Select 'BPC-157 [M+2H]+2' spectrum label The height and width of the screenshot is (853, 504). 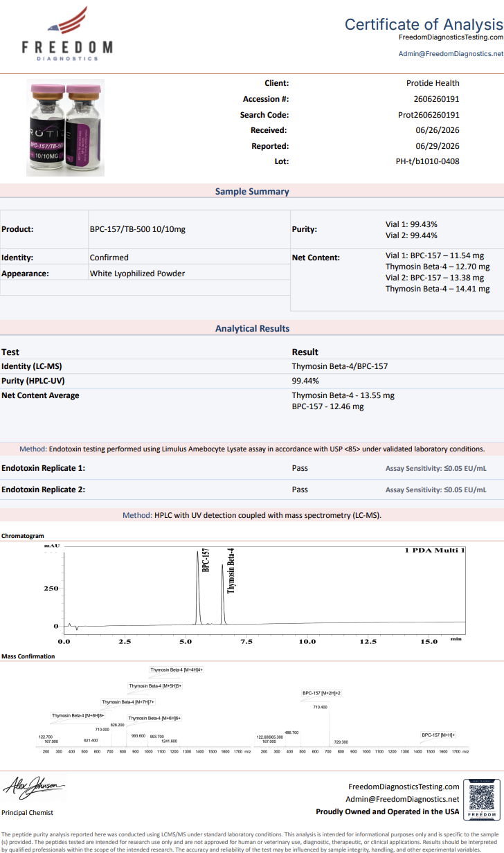(322, 692)
